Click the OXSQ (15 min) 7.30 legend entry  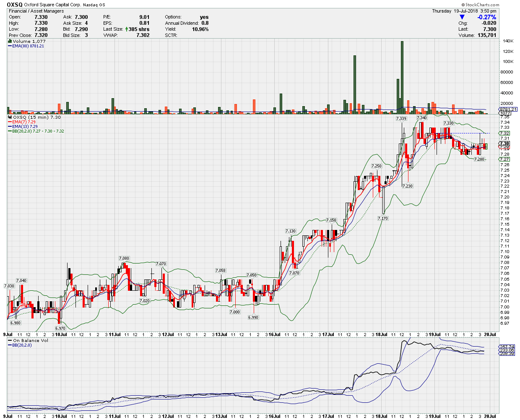point(34,117)
